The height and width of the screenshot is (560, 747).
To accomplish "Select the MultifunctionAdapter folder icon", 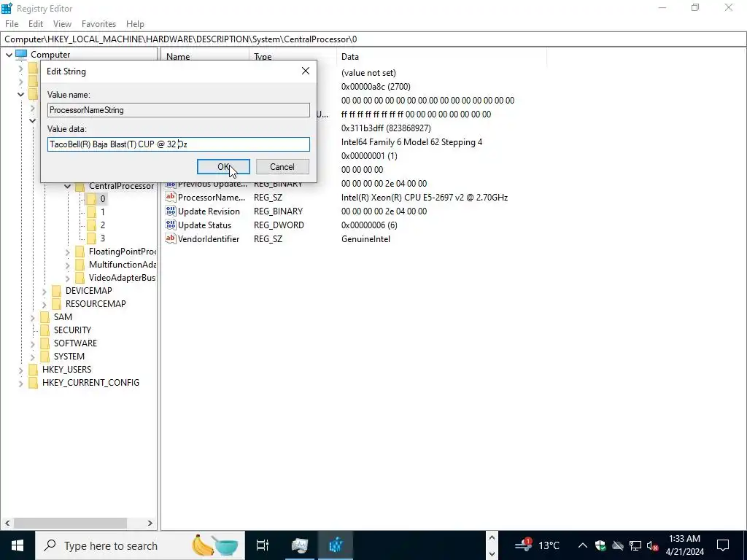I will click(80, 265).
